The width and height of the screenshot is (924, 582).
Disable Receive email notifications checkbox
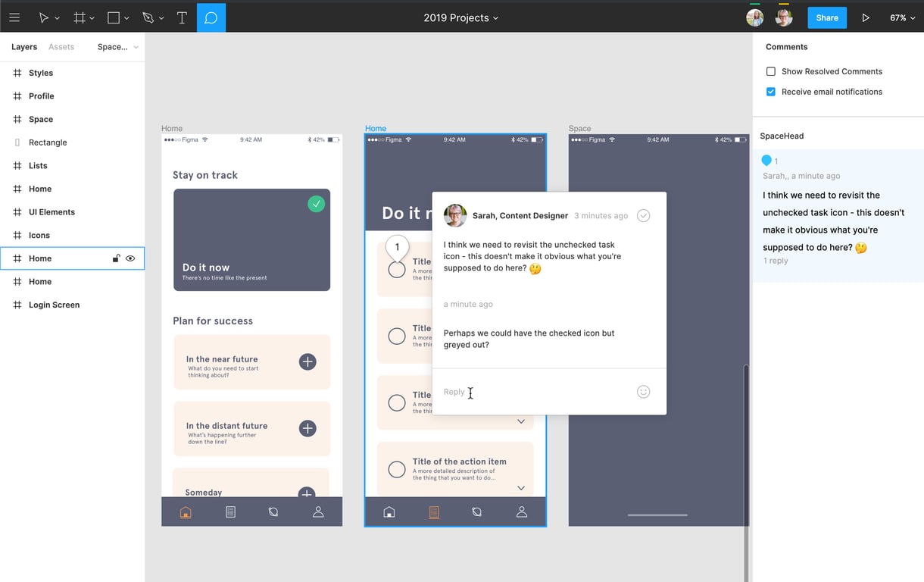(x=771, y=92)
